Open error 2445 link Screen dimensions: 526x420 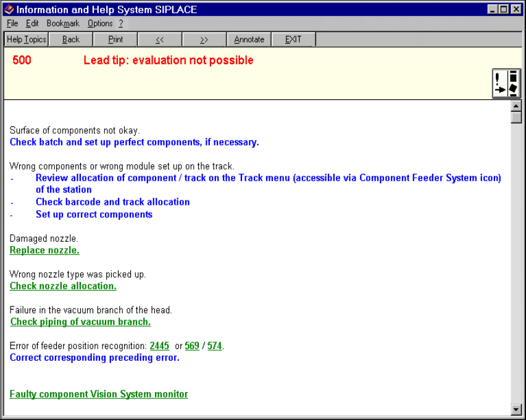159,345
